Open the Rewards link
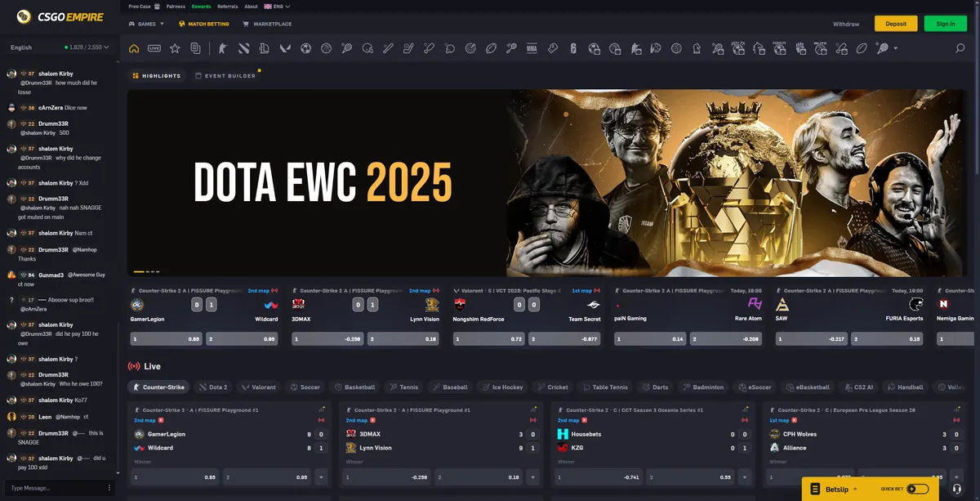The image size is (980, 501). (x=201, y=7)
